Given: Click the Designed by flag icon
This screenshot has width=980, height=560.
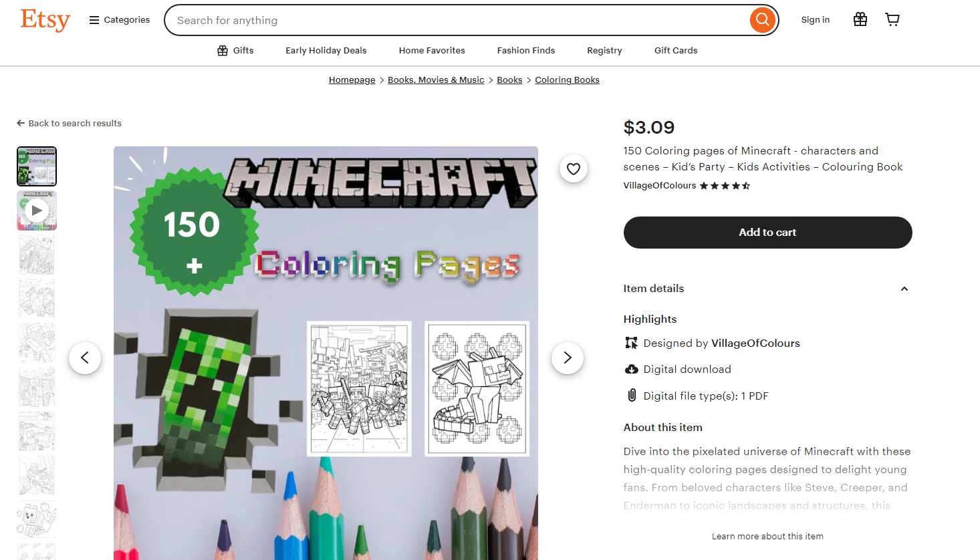Looking at the screenshot, I should coord(631,342).
